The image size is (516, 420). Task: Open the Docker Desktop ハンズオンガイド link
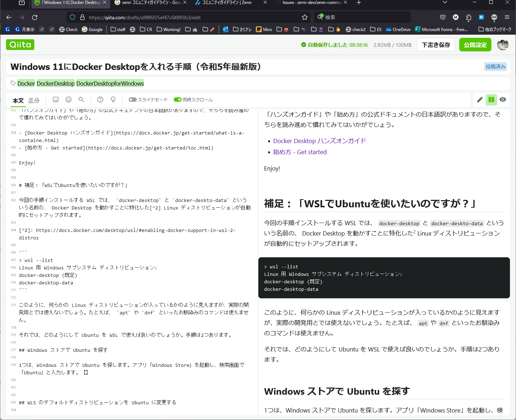coord(319,141)
